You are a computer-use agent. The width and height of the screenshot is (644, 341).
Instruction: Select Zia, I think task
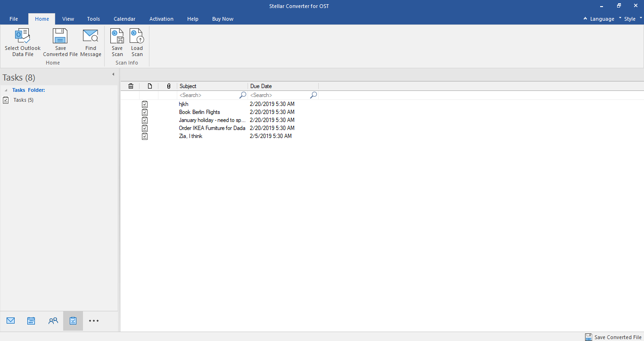[190, 136]
